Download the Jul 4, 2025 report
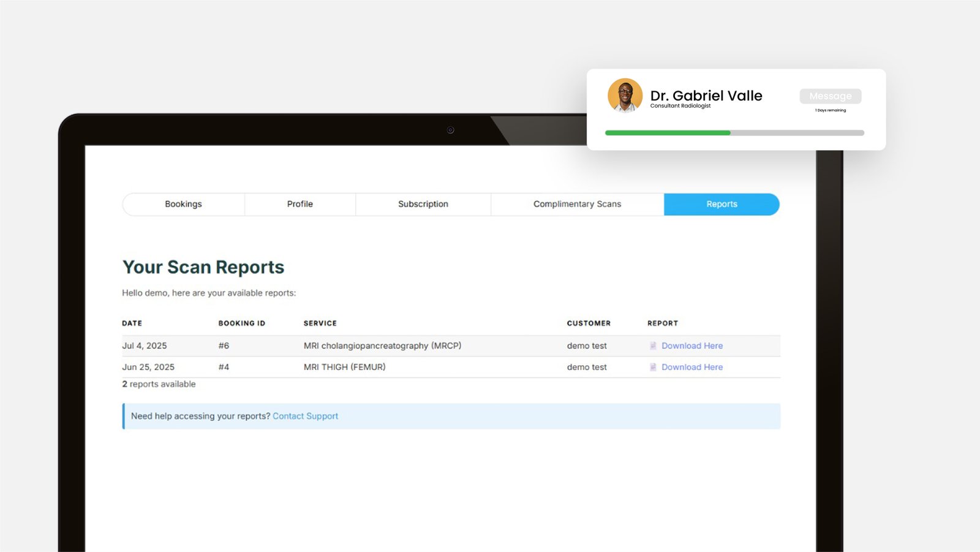This screenshot has width=980, height=552. coord(692,346)
